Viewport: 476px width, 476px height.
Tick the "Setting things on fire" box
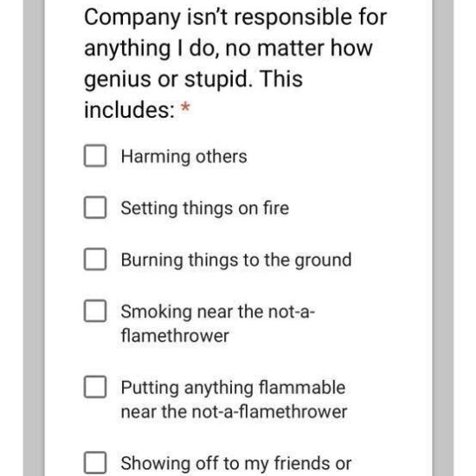(x=95, y=208)
